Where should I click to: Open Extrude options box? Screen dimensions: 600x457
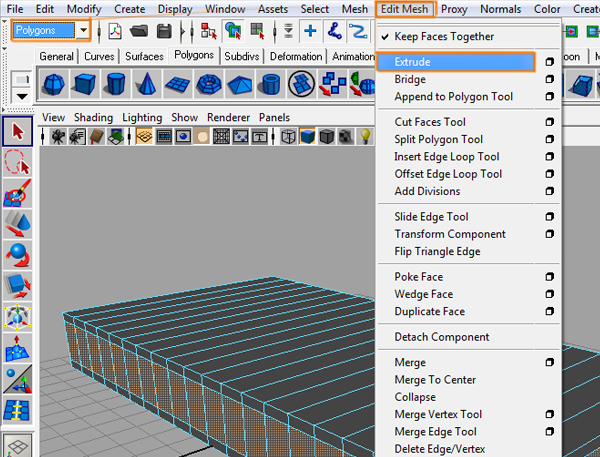549,62
